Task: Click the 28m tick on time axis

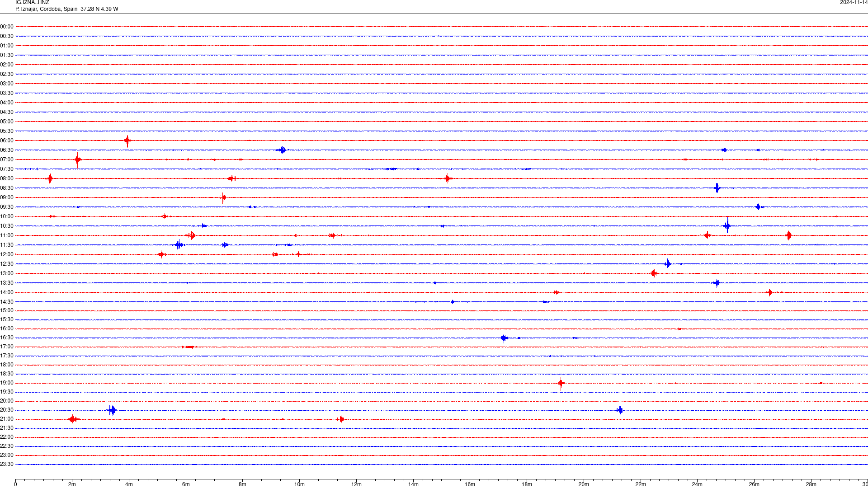Action: 811,484
